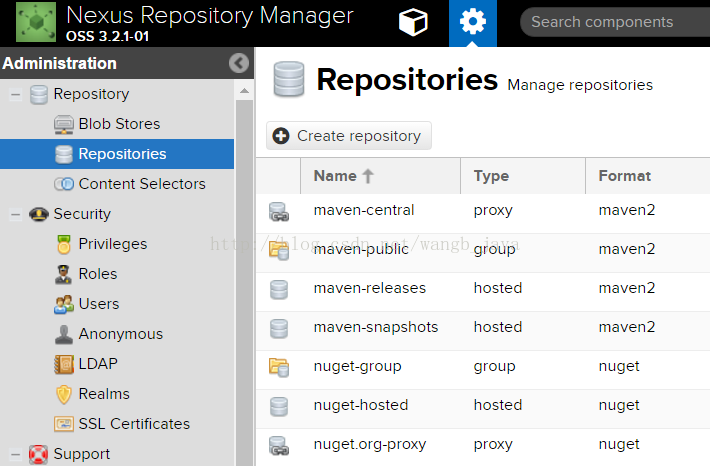The height and width of the screenshot is (466, 710).
Task: Open the nuget-group repository name
Action: [x=358, y=366]
